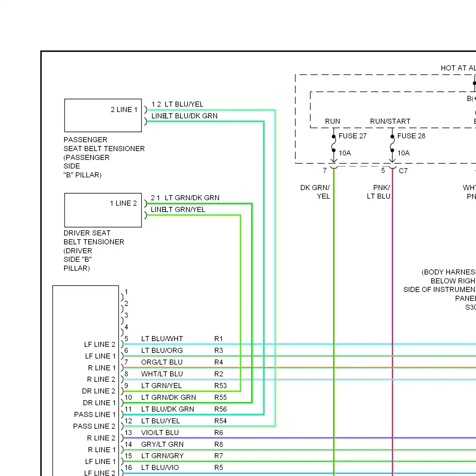Select the RUN/START label
476x476 pixels.
pyautogui.click(x=390, y=121)
